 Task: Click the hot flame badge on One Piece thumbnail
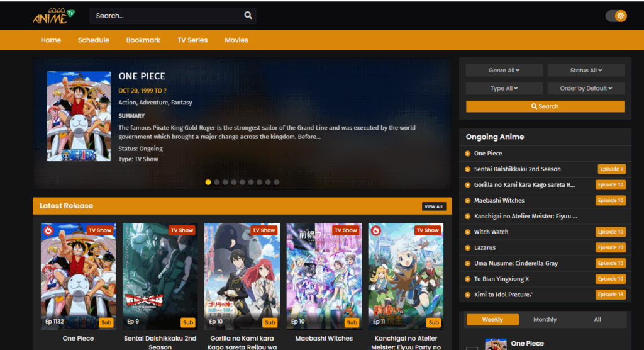pos(48,230)
